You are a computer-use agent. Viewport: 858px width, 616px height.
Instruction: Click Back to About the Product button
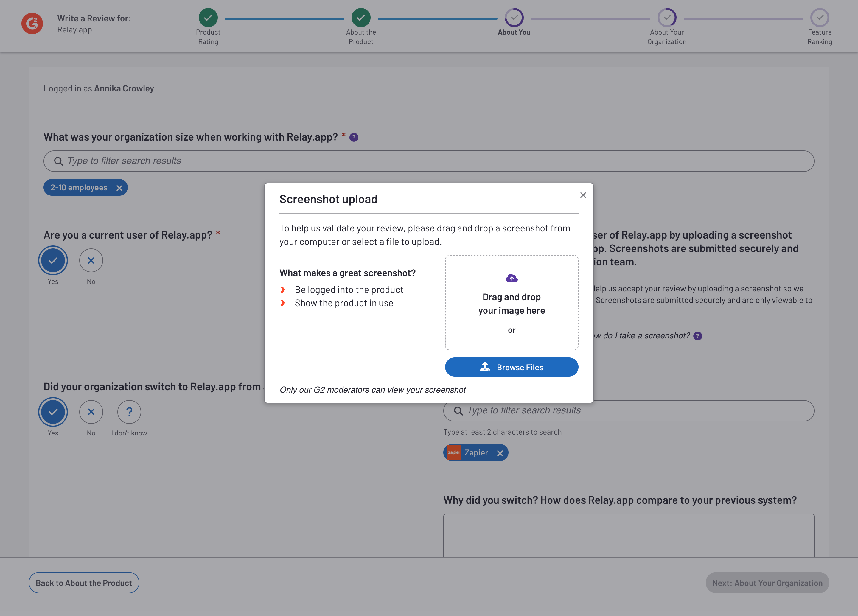tap(84, 583)
